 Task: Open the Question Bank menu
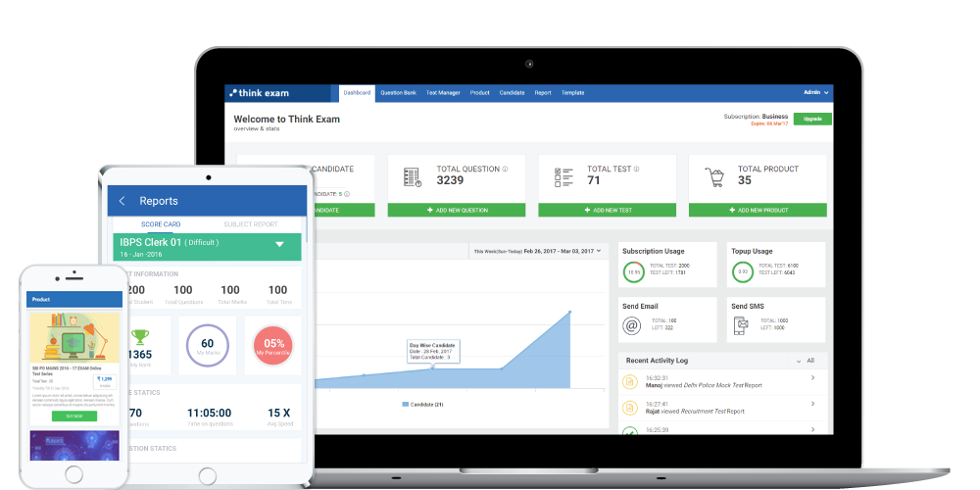(398, 93)
